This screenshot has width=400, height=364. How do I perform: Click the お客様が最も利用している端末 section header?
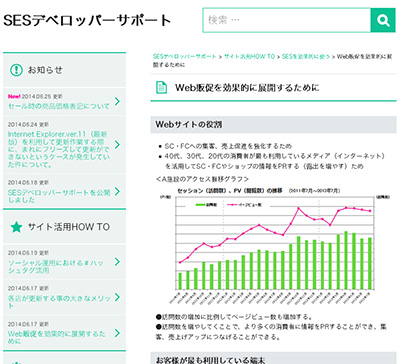pos(273,358)
